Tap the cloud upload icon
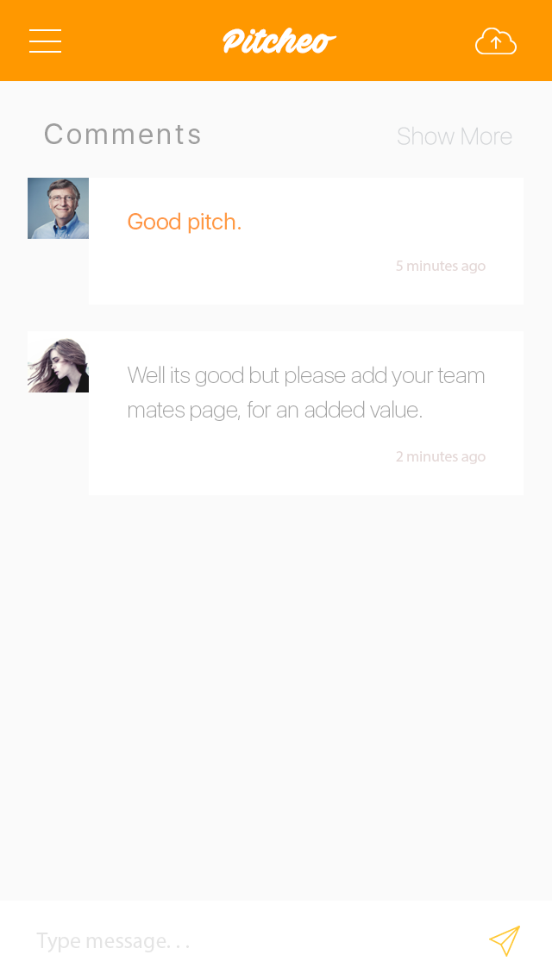The width and height of the screenshot is (552, 980). (496, 41)
